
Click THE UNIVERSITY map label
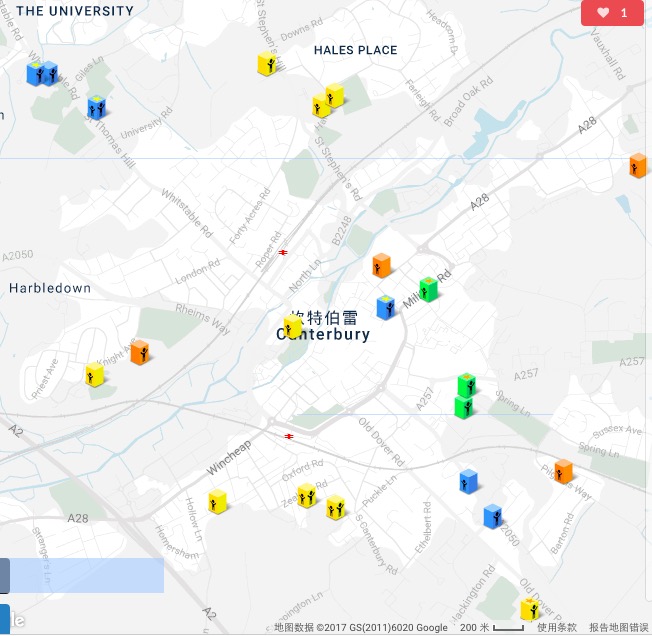[x=75, y=11]
